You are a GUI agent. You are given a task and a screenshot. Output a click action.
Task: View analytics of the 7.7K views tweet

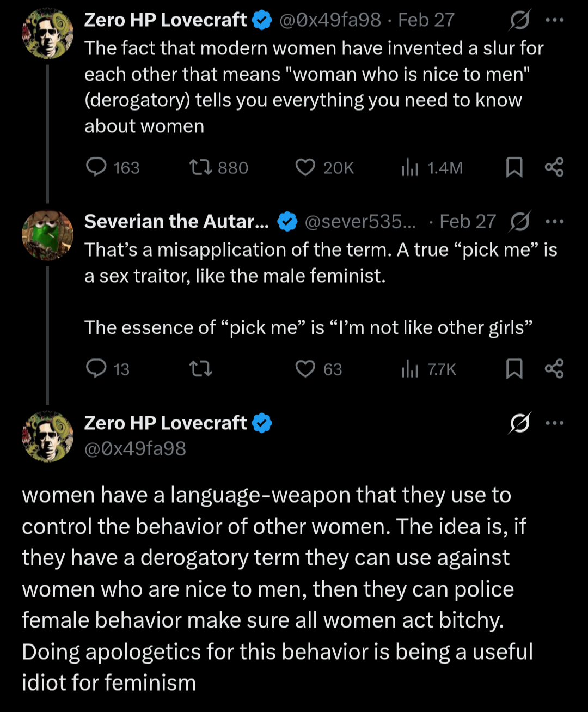point(409,369)
